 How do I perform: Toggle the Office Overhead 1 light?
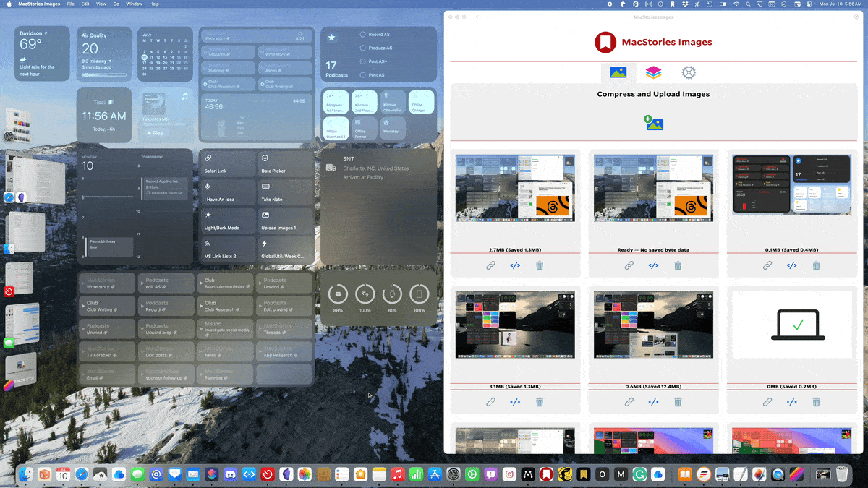pos(336,128)
